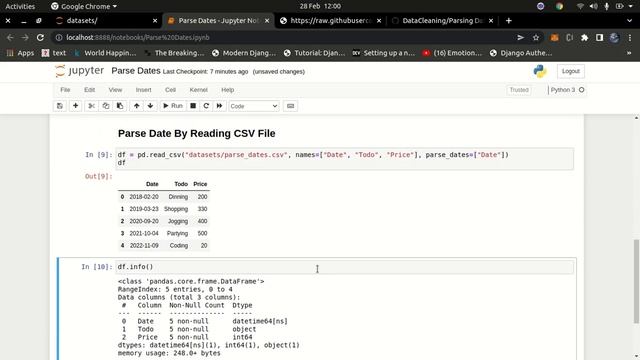Image resolution: width=640 pixels, height=360 pixels.
Task: Restart the kernel circular arrow icon
Action: [x=206, y=106]
